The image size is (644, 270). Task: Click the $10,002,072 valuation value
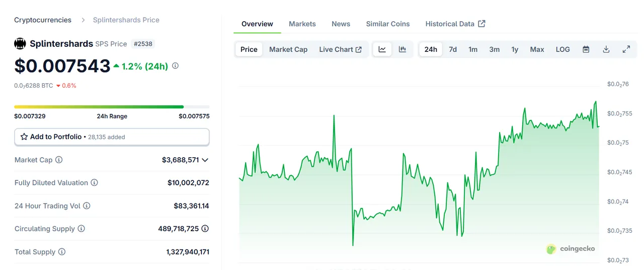click(x=188, y=183)
